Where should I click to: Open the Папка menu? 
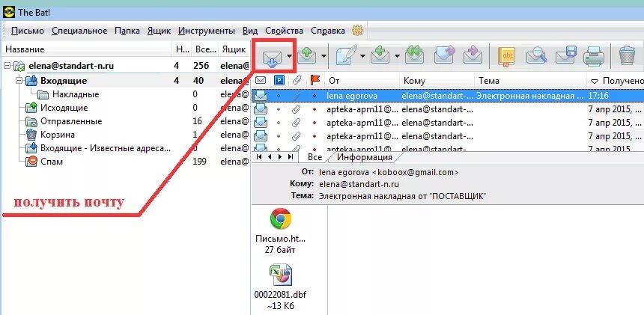click(127, 31)
